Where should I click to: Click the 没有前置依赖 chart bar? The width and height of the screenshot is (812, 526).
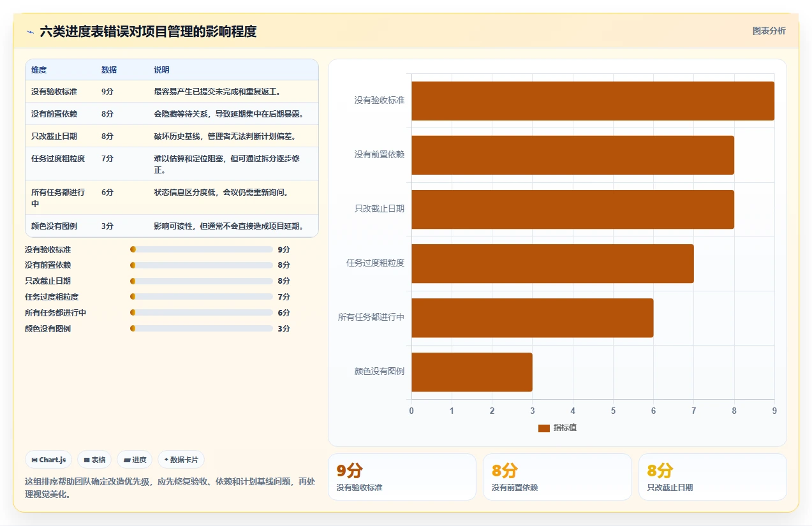pos(573,155)
